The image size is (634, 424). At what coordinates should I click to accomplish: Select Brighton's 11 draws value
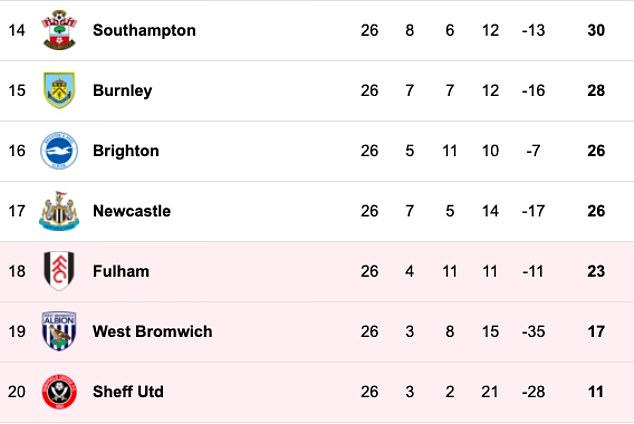(450, 151)
